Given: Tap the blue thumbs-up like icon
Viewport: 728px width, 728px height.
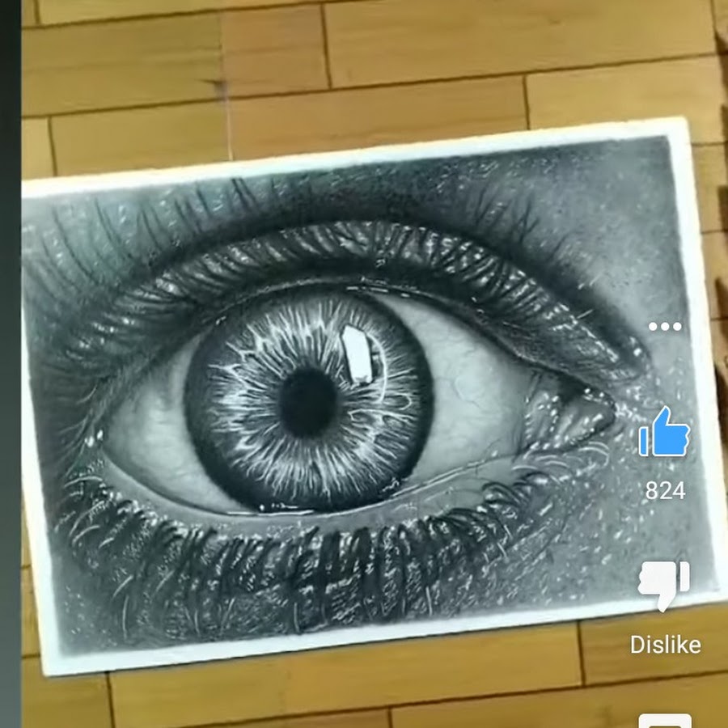Looking at the screenshot, I should (x=664, y=431).
